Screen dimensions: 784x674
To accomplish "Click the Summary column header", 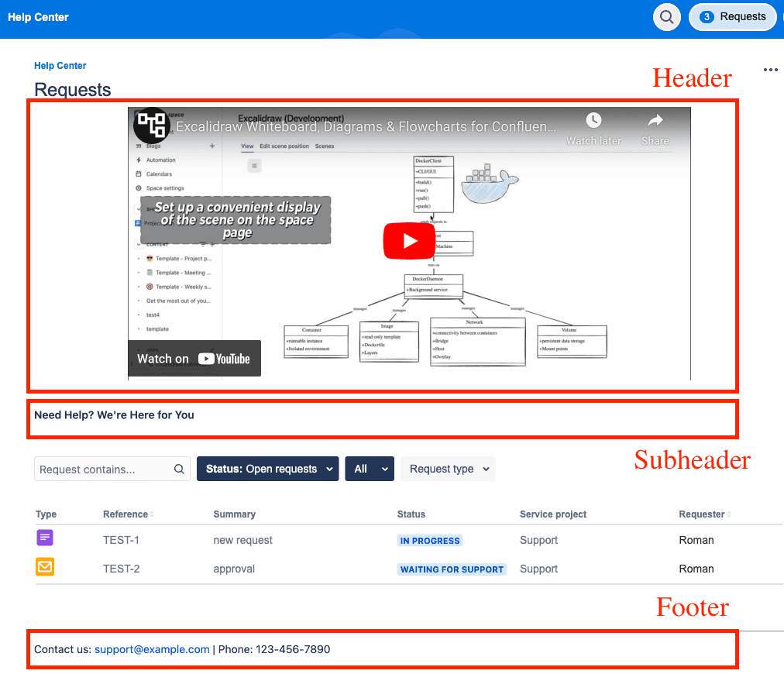I will point(235,514).
